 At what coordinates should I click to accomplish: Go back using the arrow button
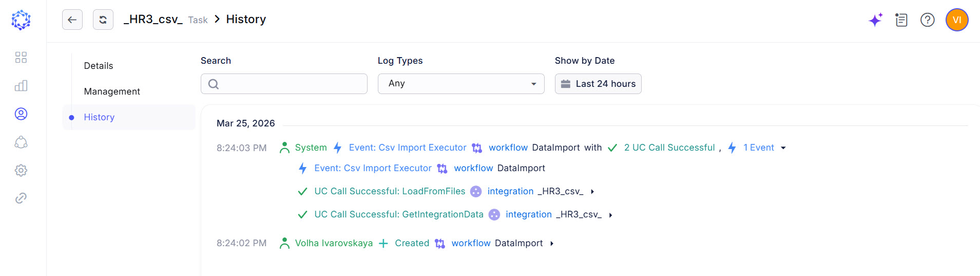(72, 20)
